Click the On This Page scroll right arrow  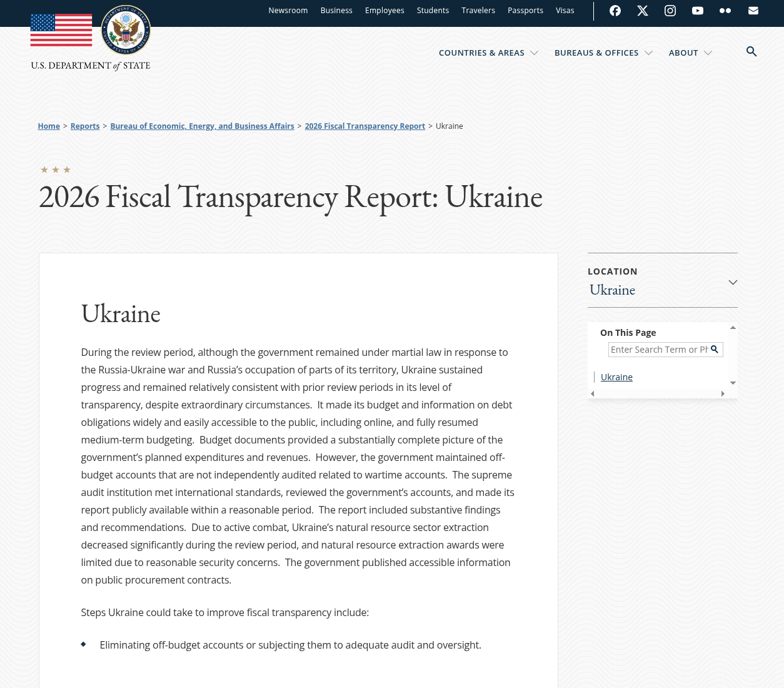723,393
